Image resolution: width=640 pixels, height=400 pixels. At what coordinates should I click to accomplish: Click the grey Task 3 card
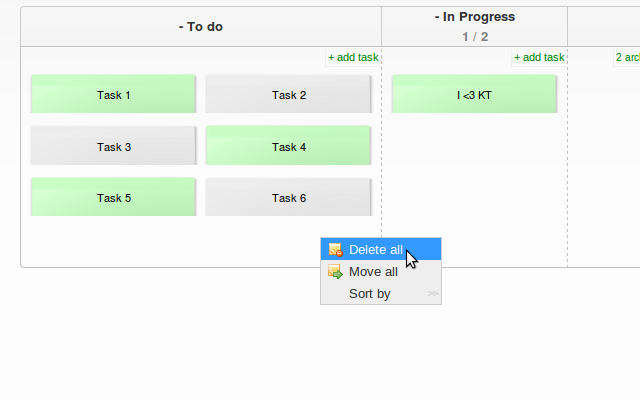114,147
